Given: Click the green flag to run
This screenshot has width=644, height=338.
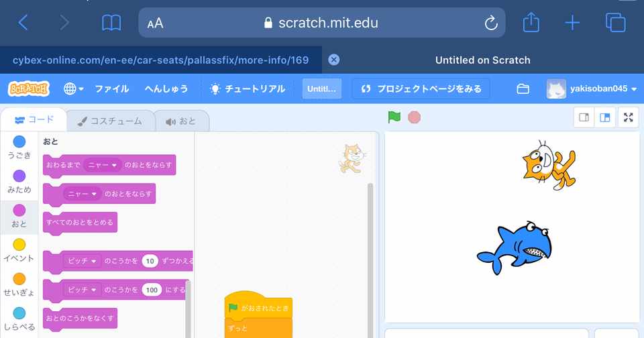Looking at the screenshot, I should point(394,117).
